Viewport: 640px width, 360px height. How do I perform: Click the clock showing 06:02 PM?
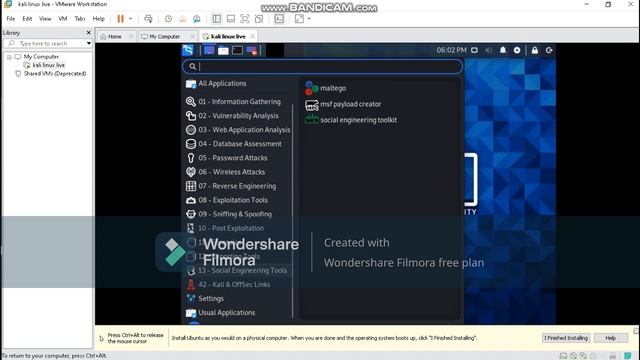click(x=451, y=50)
